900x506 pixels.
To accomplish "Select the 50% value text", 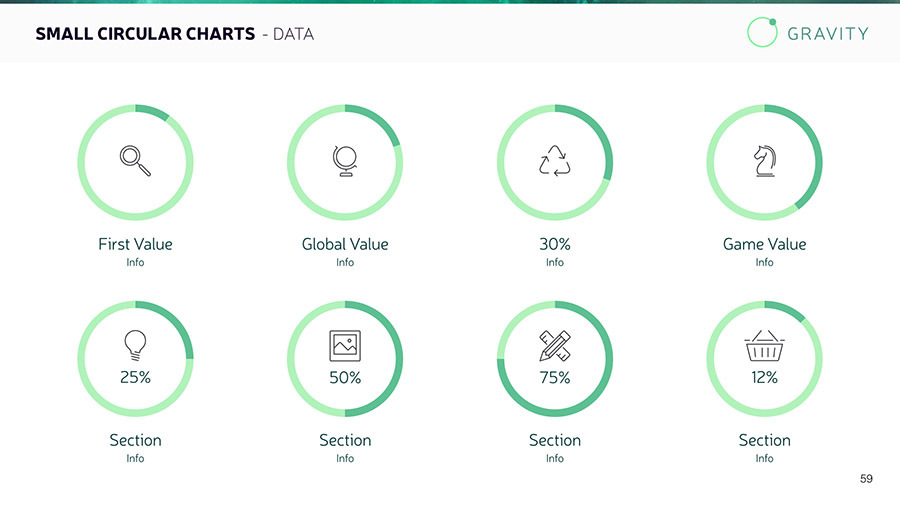I will [345, 378].
